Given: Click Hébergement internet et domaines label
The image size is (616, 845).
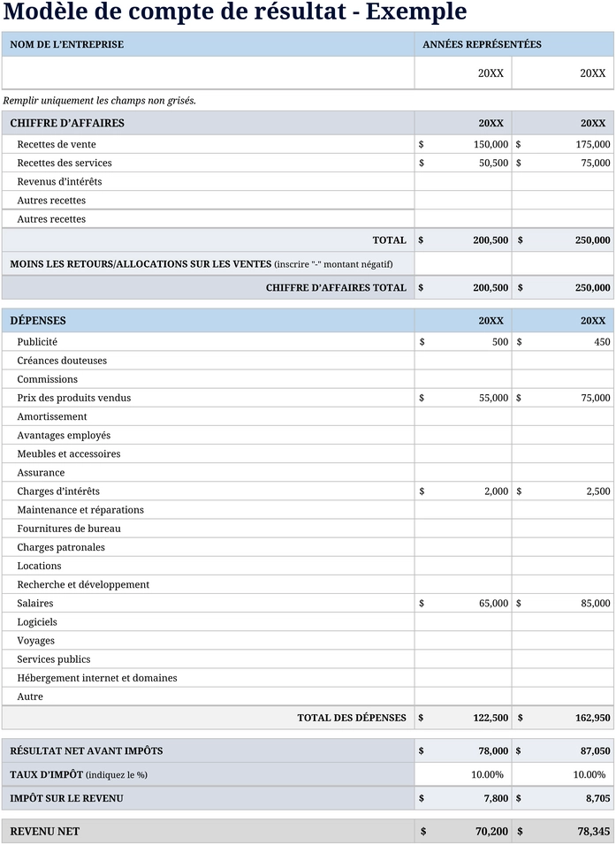Looking at the screenshot, I should pyautogui.click(x=97, y=678).
